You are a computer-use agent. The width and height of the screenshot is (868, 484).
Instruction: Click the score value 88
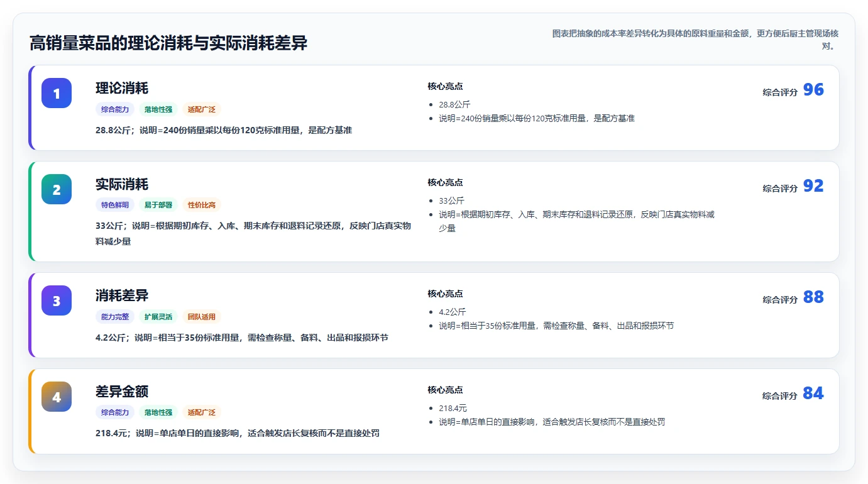(x=813, y=297)
